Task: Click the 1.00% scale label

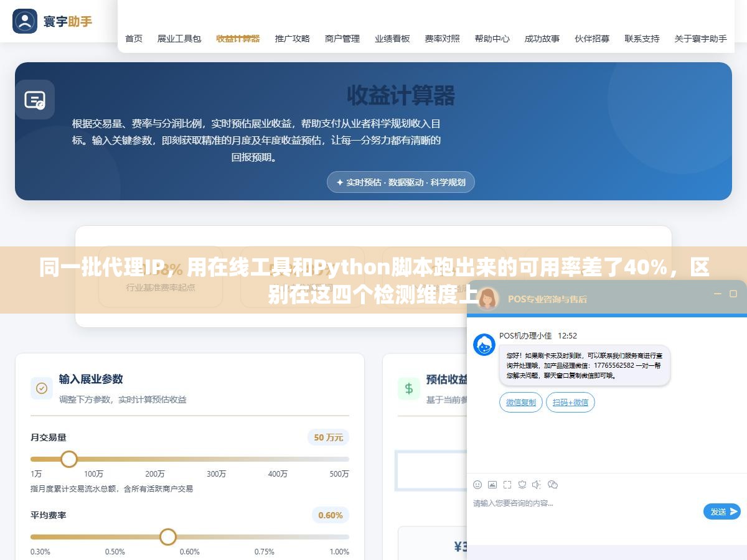Action: 339,551
